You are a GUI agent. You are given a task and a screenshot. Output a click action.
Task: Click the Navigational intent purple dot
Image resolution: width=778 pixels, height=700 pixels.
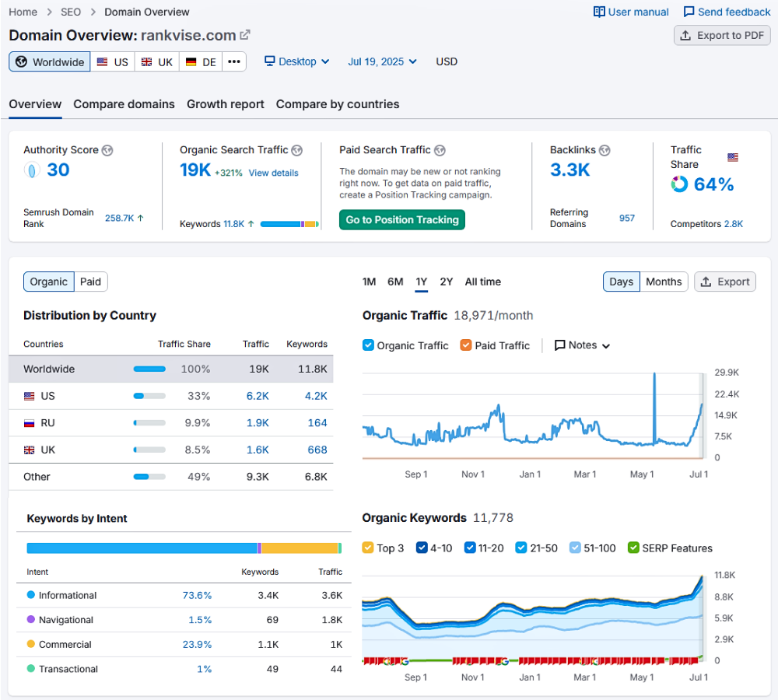point(31,619)
